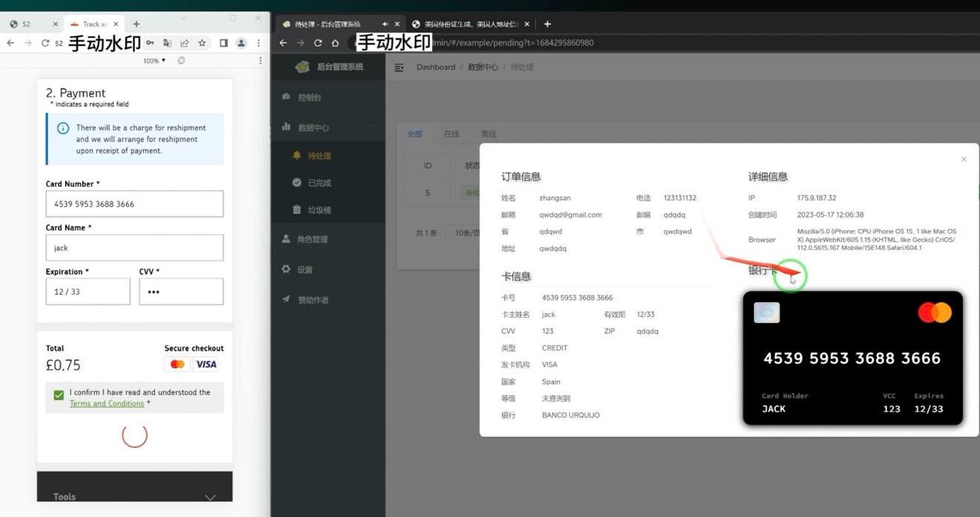Mute the audio on the 待处理 tab

pos(385,24)
